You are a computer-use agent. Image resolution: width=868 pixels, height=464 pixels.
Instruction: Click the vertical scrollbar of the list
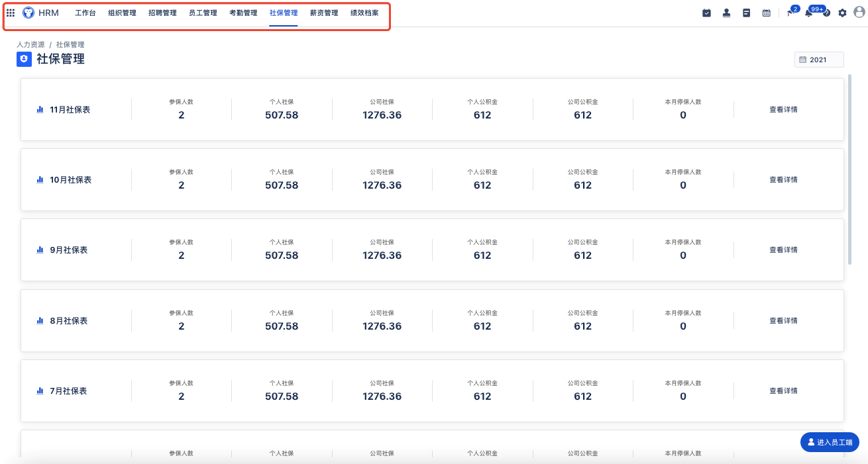coord(850,169)
